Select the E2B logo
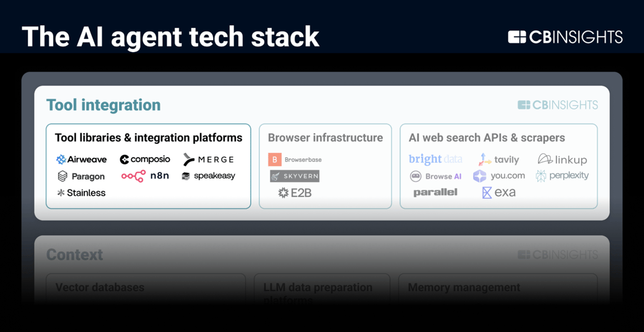The width and height of the screenshot is (644, 332). pos(295,193)
